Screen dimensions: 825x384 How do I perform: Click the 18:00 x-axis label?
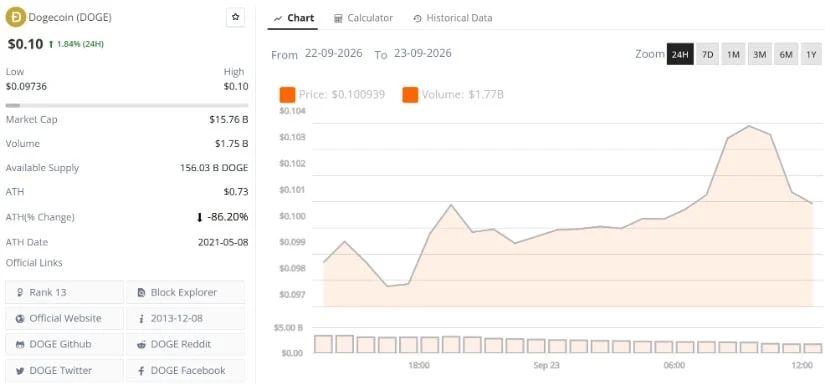click(418, 366)
